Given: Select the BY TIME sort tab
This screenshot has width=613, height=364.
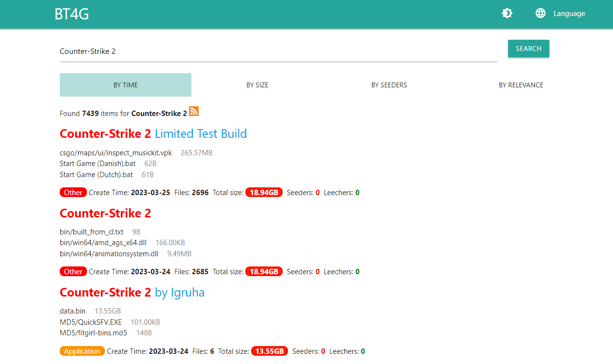Looking at the screenshot, I should pos(125,85).
